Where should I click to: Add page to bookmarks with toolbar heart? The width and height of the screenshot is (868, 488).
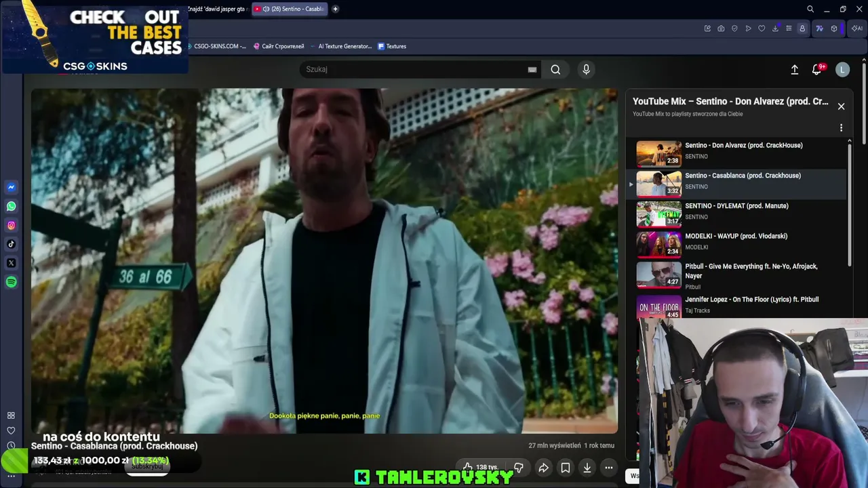click(x=762, y=28)
